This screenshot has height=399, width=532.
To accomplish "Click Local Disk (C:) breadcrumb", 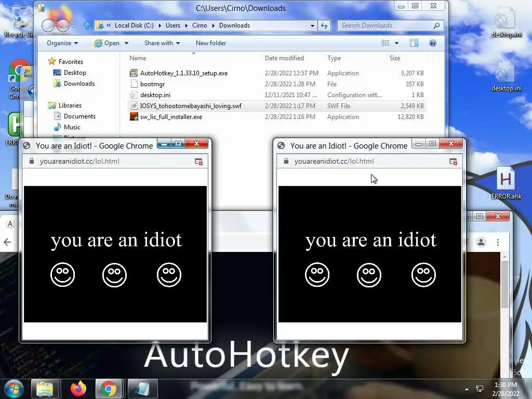I will 134,25.
